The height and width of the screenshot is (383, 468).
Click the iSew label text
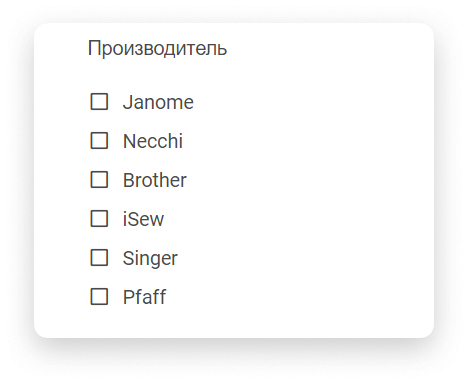click(143, 219)
